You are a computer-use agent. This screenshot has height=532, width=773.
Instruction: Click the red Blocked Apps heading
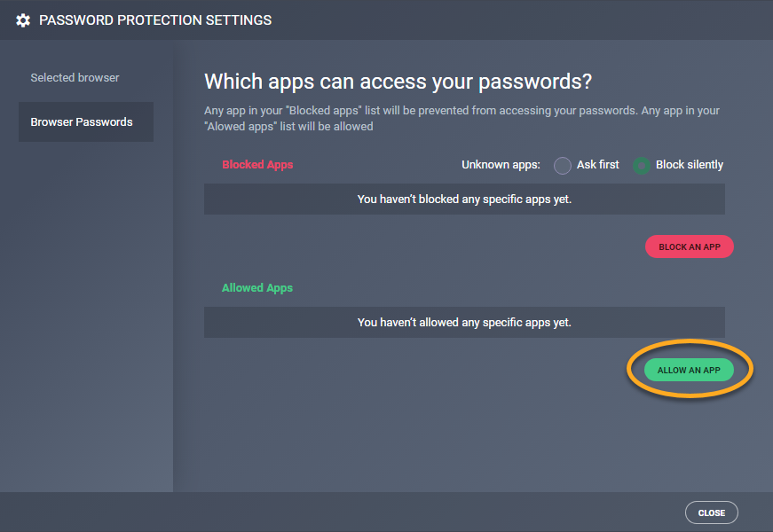257,165
